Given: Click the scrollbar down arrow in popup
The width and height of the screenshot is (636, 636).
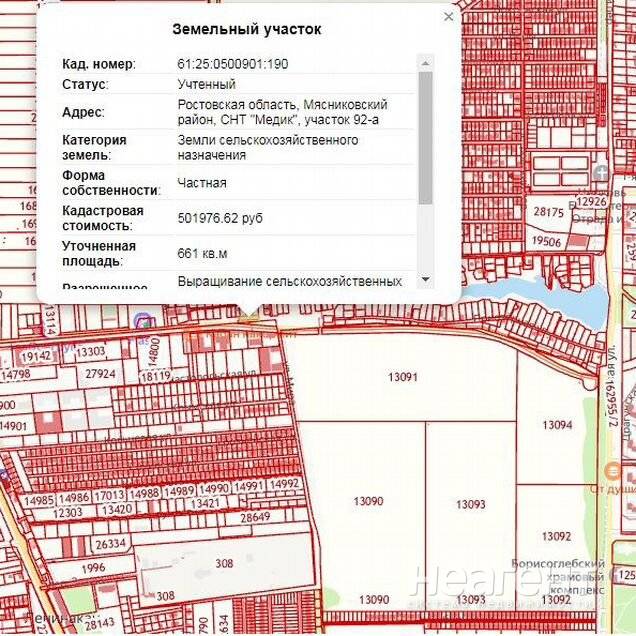Looking at the screenshot, I should pyautogui.click(x=425, y=279).
